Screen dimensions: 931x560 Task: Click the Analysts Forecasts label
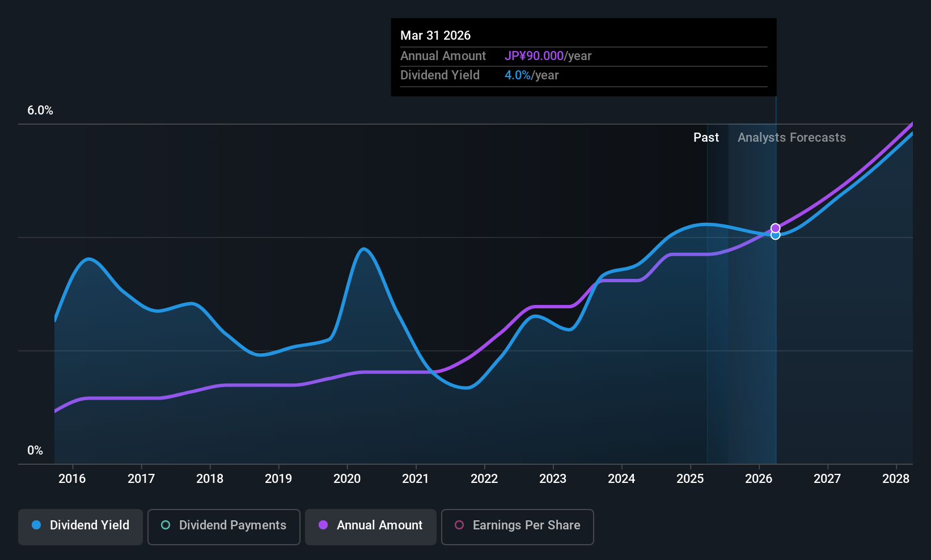click(x=792, y=138)
